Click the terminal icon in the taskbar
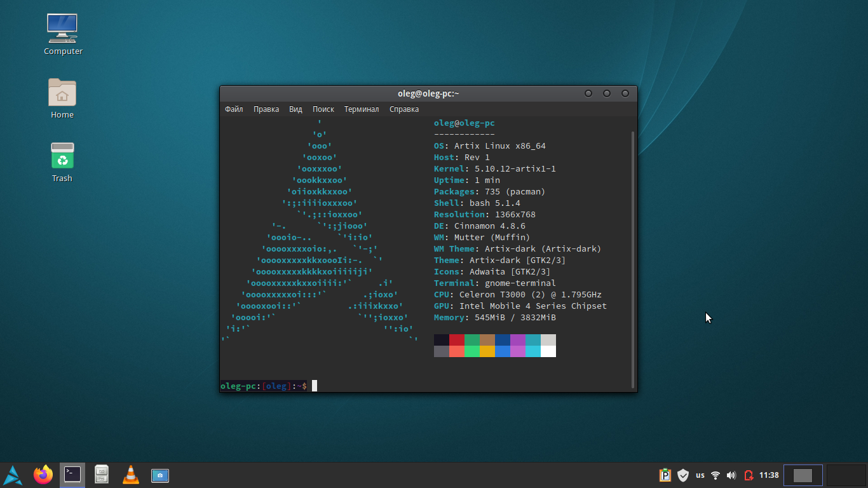The height and width of the screenshot is (488, 868). coord(72,474)
